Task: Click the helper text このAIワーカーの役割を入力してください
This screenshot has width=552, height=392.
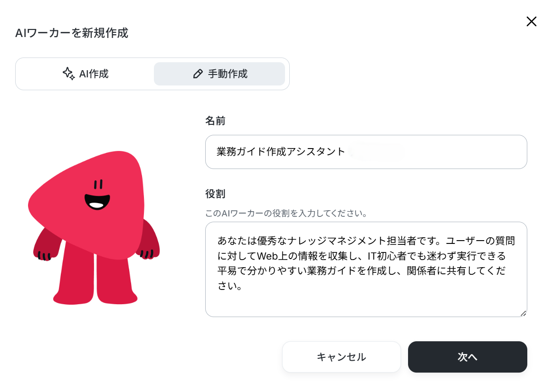Action: tap(286, 214)
